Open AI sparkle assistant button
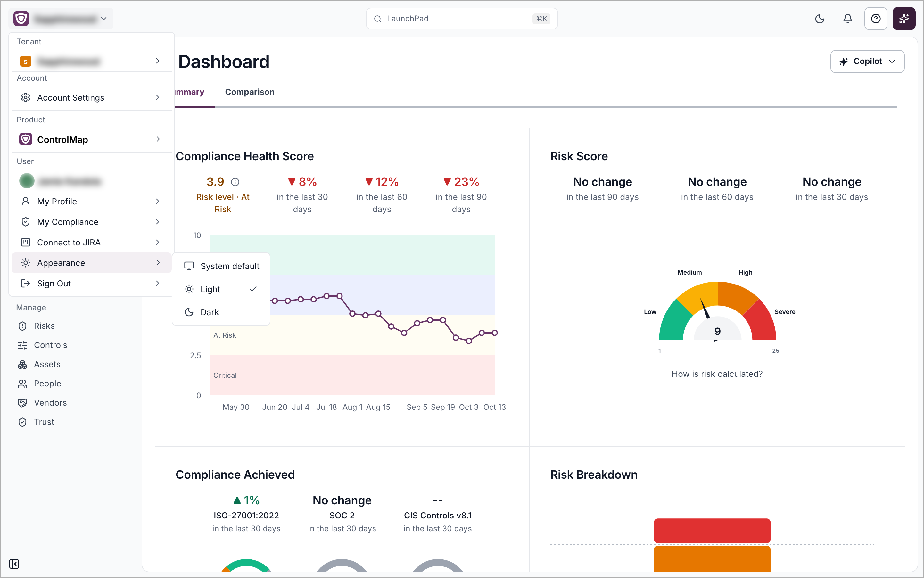Image resolution: width=924 pixels, height=578 pixels. click(x=904, y=19)
